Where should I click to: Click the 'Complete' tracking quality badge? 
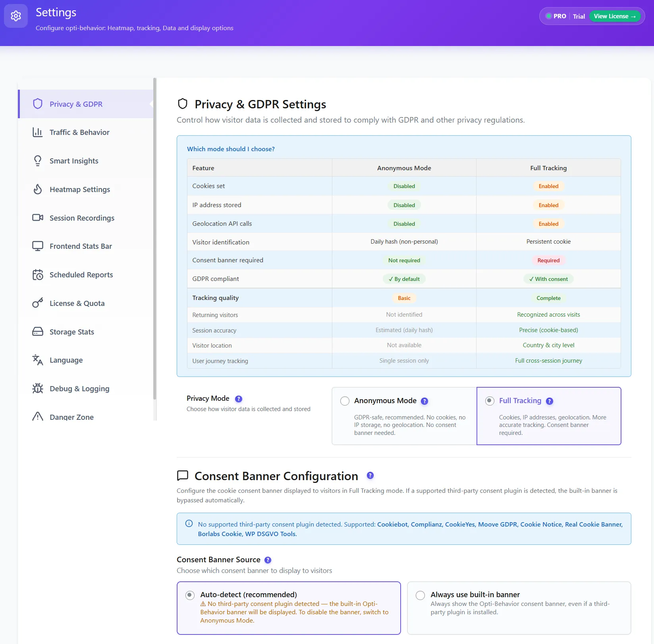point(548,298)
